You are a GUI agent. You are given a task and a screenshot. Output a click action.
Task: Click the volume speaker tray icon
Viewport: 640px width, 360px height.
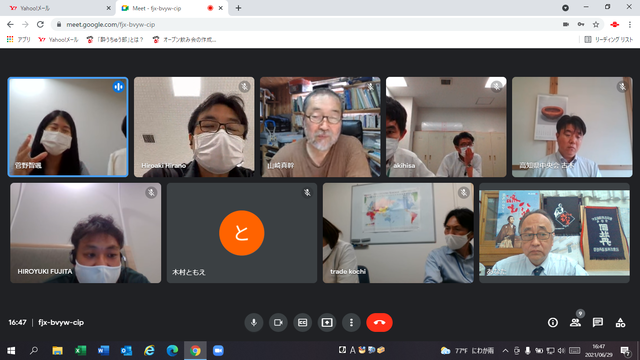(x=561, y=351)
